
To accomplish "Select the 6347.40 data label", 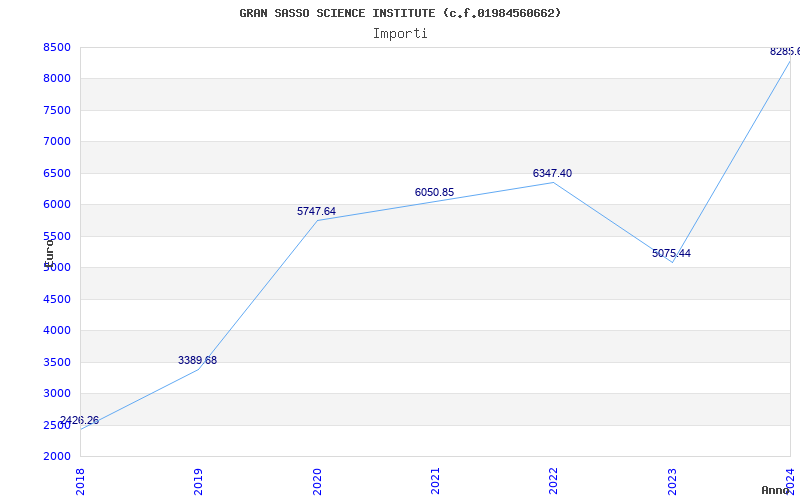I will coord(553,173).
